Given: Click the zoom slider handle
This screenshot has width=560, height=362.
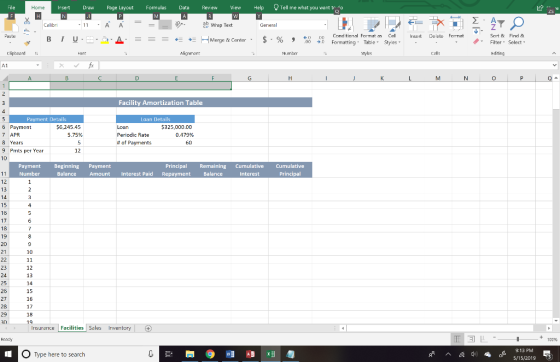Looking at the screenshot, I should [x=518, y=339].
